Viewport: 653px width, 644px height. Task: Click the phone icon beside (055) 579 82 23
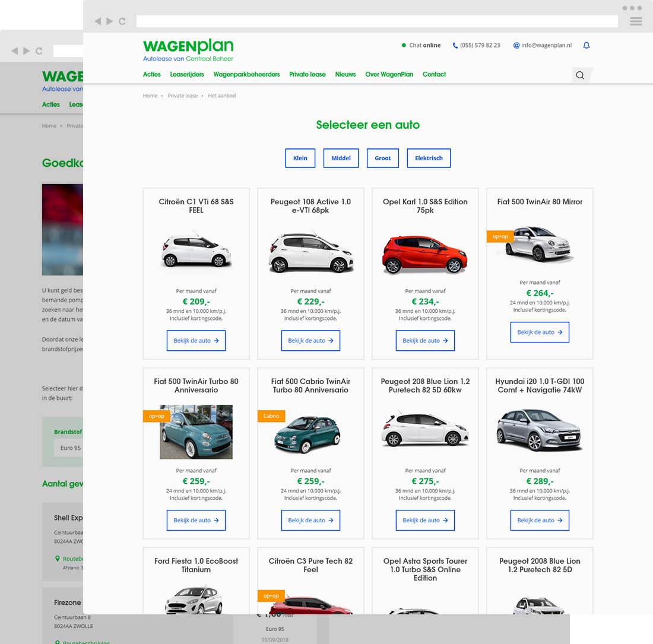pyautogui.click(x=455, y=45)
